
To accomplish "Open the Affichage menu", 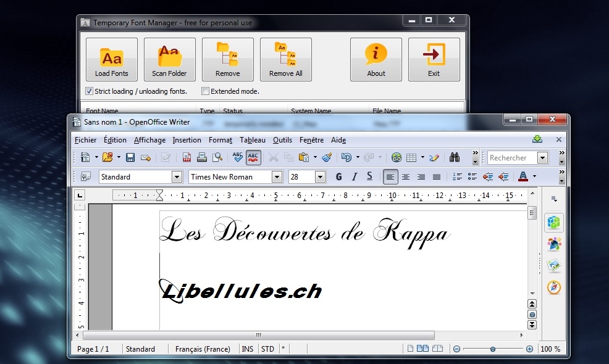I will click(149, 140).
